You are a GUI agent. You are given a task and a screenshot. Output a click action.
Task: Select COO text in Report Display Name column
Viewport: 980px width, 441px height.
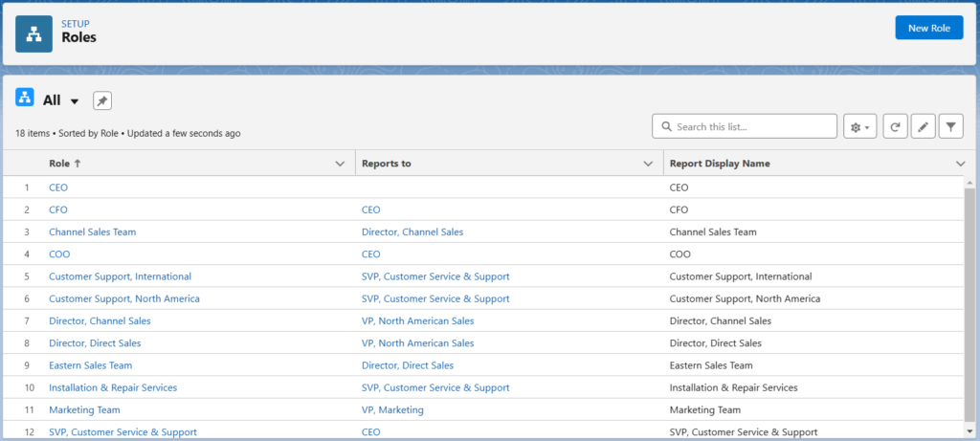coord(680,254)
